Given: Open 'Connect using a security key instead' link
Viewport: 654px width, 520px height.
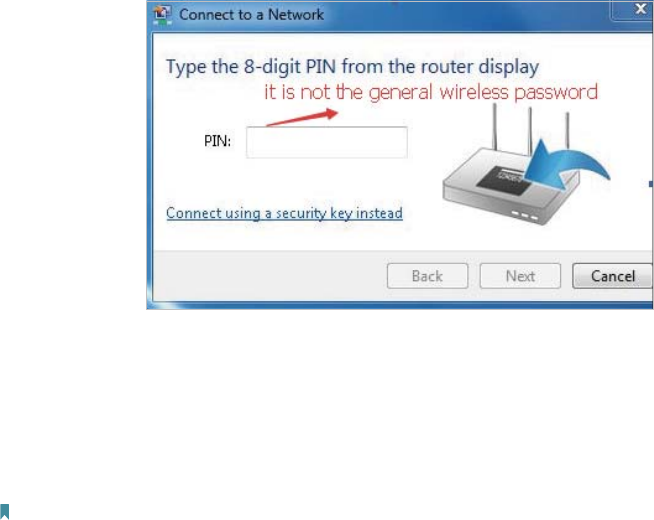Looking at the screenshot, I should 284,213.
